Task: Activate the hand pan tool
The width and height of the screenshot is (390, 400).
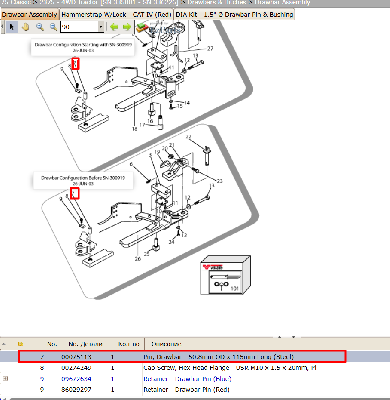Action: coord(26,27)
